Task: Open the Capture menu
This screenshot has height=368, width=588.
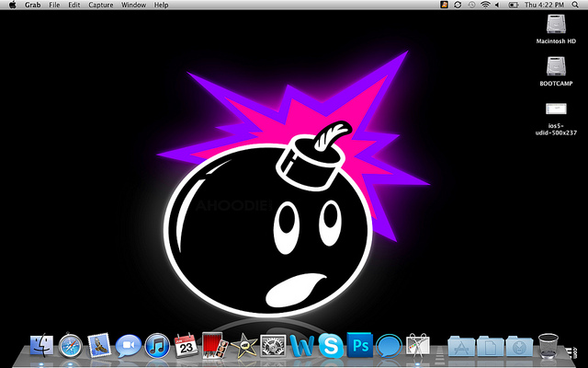Action: pos(100,5)
